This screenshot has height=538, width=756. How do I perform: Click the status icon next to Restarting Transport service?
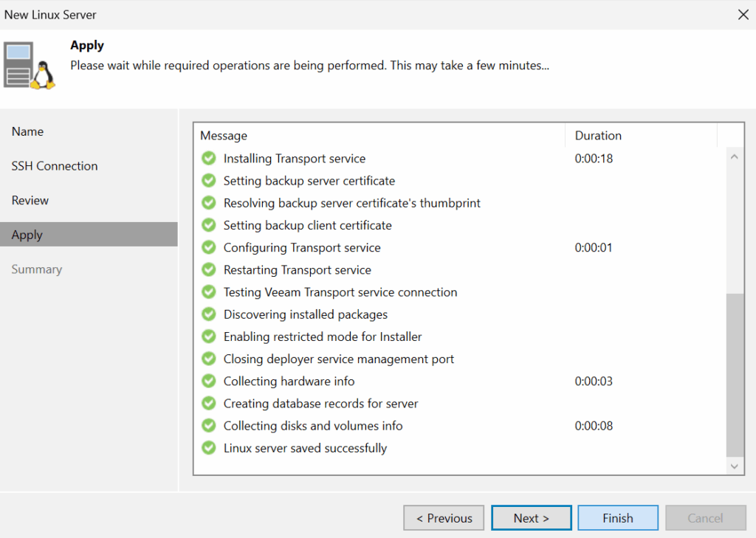pyautogui.click(x=209, y=269)
